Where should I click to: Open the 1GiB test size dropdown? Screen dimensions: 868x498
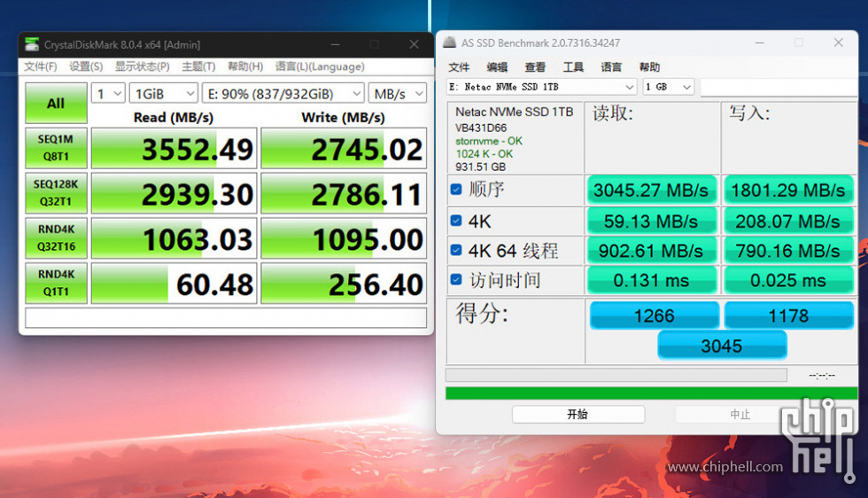coord(163,94)
